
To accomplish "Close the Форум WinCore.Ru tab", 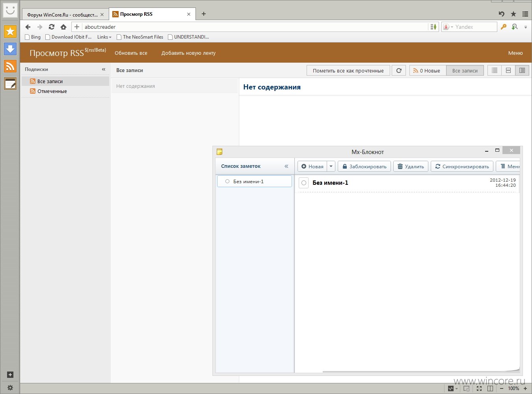I will [102, 15].
